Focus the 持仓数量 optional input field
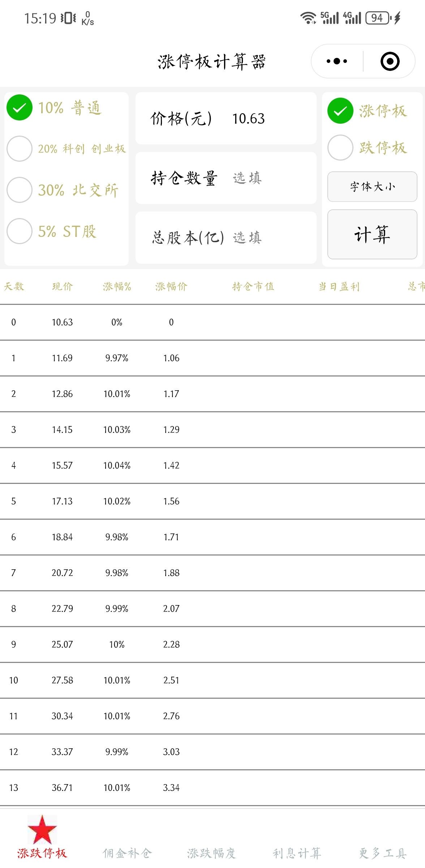 point(226,178)
